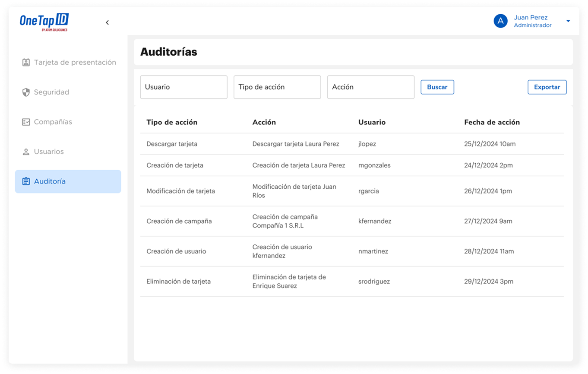This screenshot has height=374, width=588.
Task: Open the Seguridad menu item
Action: pos(51,92)
